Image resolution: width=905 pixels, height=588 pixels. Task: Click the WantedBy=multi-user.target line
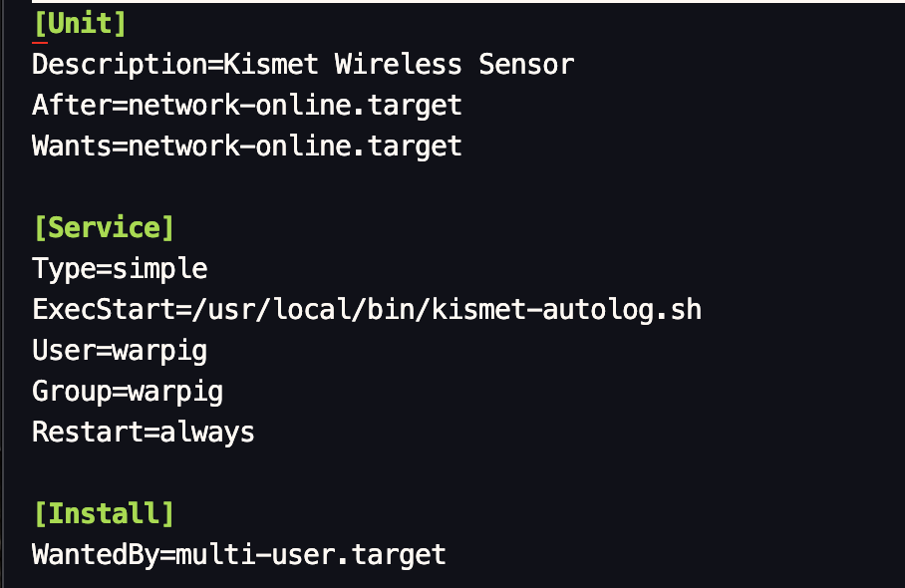coord(239,554)
